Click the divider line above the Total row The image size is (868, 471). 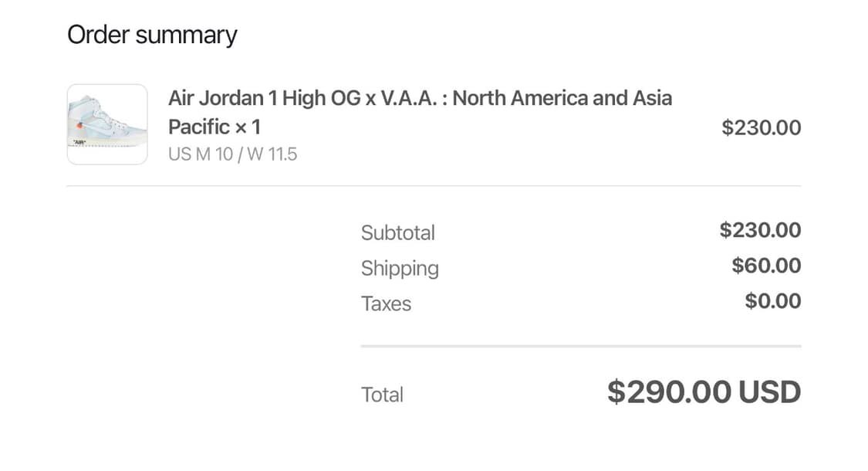(x=580, y=347)
